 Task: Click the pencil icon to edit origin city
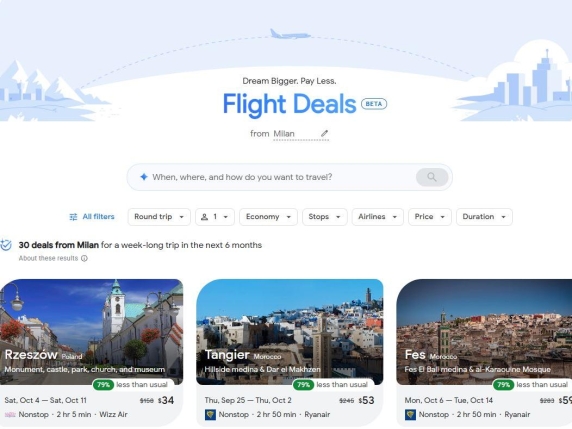324,134
